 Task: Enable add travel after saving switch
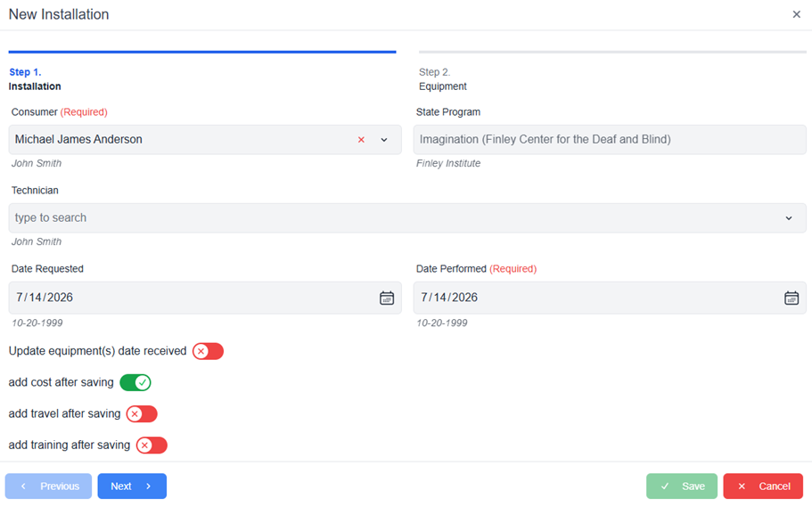point(142,413)
